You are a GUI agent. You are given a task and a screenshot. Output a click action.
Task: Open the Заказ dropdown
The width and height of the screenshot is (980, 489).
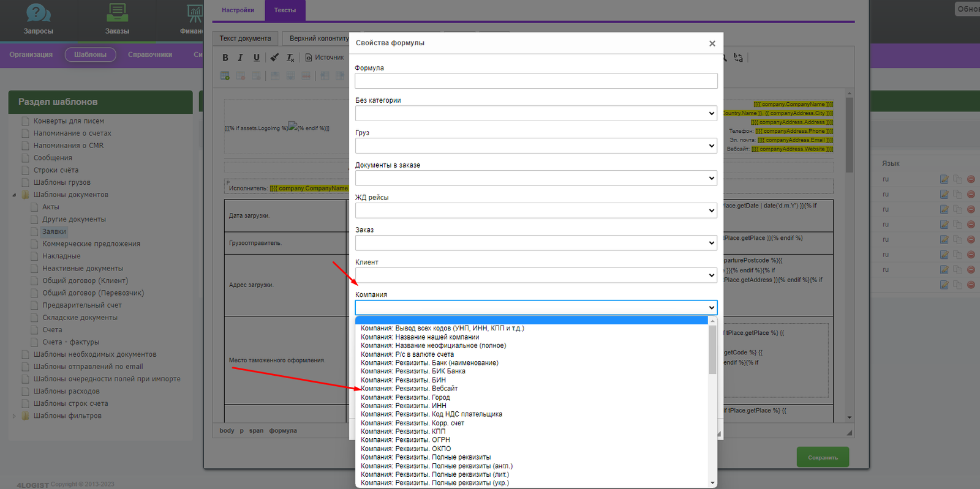pos(536,243)
